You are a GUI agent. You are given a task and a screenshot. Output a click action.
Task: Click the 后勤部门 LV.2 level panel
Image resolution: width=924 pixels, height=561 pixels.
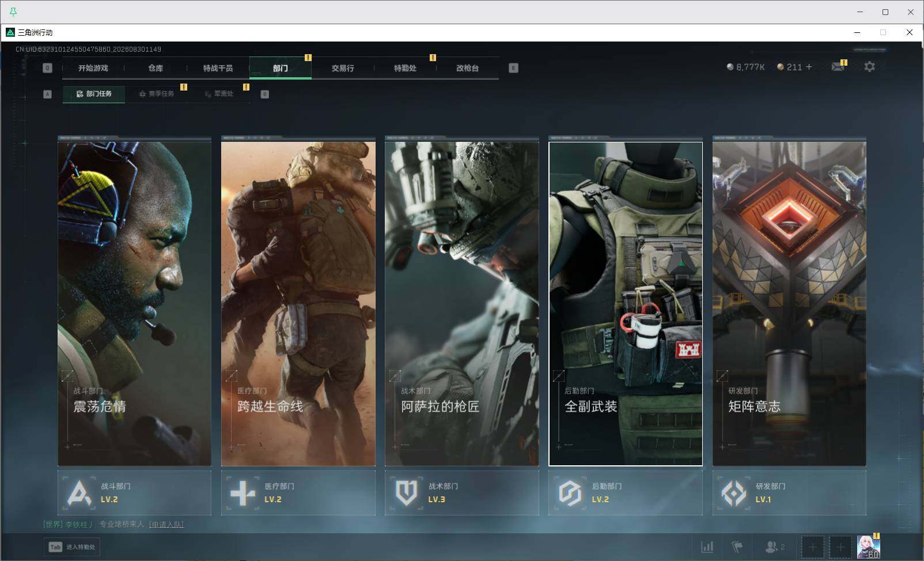tap(626, 493)
